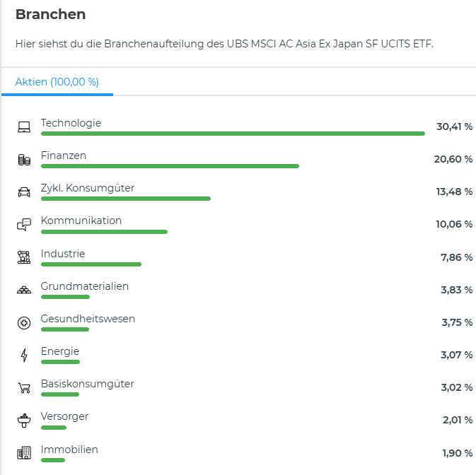This screenshot has height=475, width=476.
Task: Click the Immobilien building icon
Action: click(x=24, y=452)
